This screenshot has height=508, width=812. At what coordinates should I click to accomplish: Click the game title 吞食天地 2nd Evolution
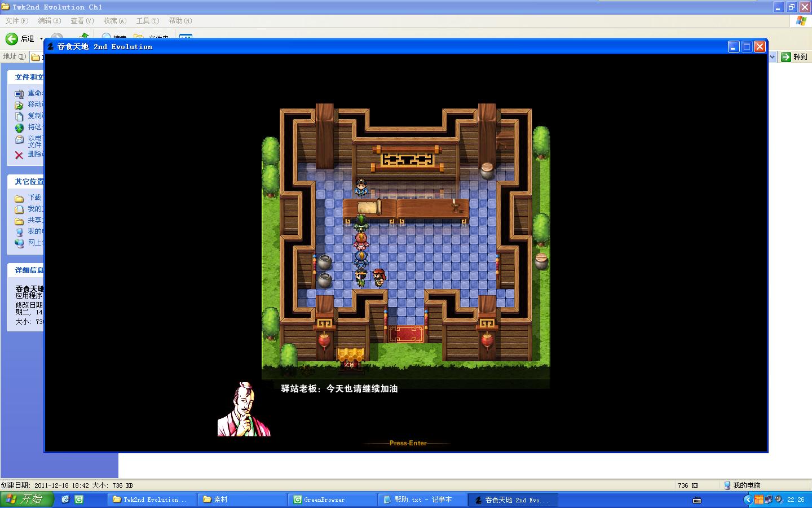pos(105,47)
